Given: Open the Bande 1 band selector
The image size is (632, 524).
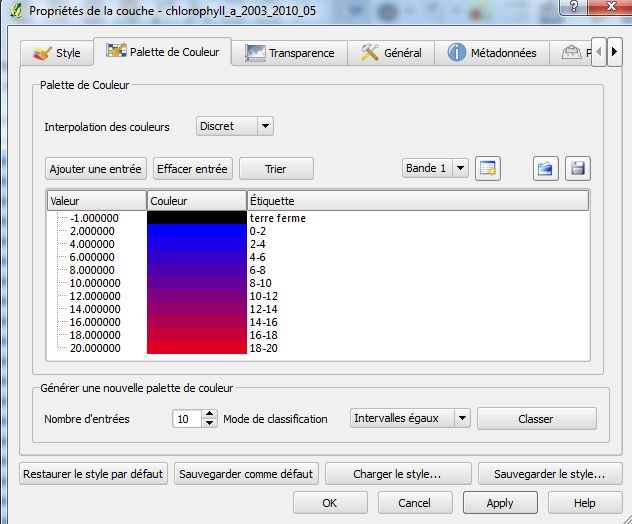Looking at the screenshot, I should click(x=435, y=168).
